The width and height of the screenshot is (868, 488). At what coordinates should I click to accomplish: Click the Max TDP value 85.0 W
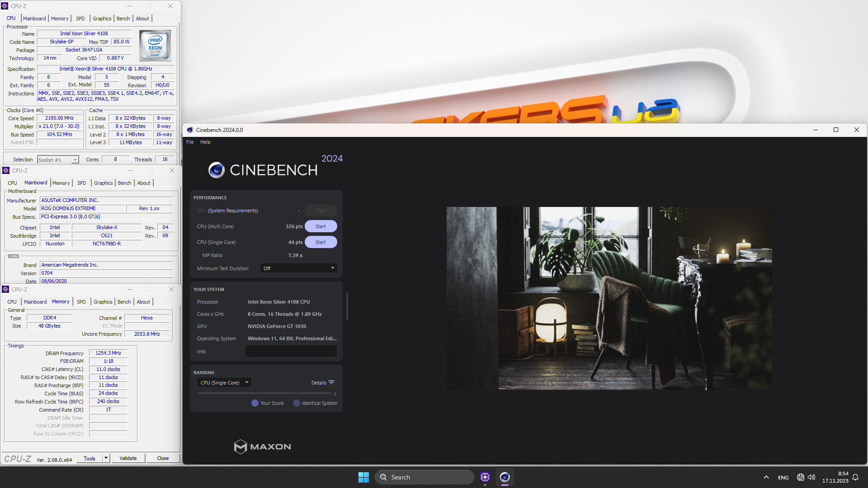[x=122, y=42]
